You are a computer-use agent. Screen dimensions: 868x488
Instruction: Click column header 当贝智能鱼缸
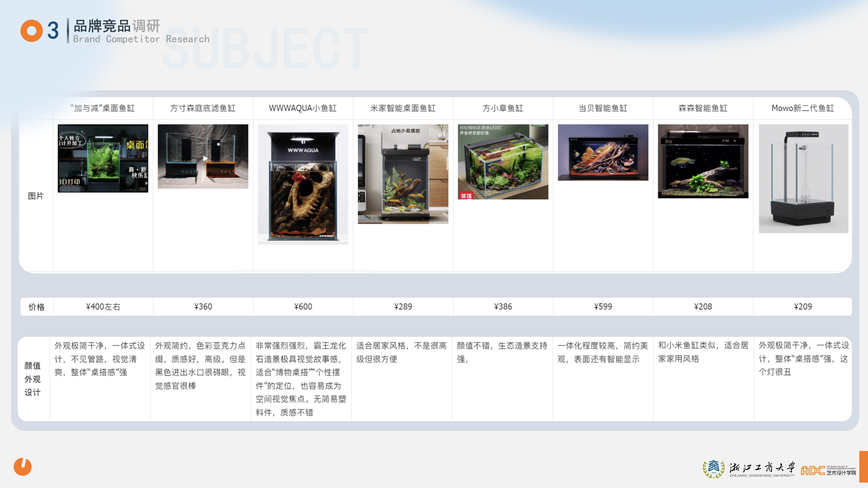[603, 108]
